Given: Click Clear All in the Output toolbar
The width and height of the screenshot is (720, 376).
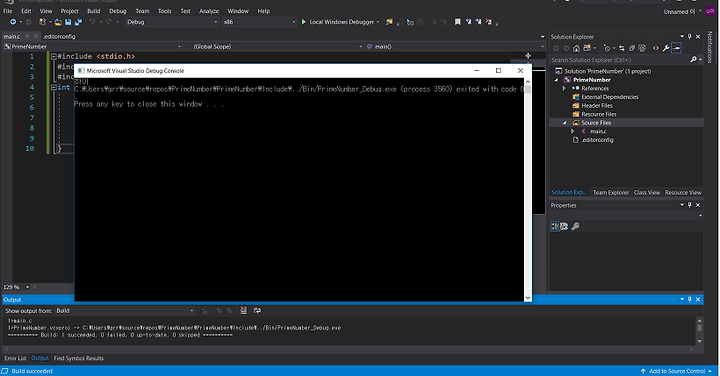Looking at the screenshot, I should 243,311.
